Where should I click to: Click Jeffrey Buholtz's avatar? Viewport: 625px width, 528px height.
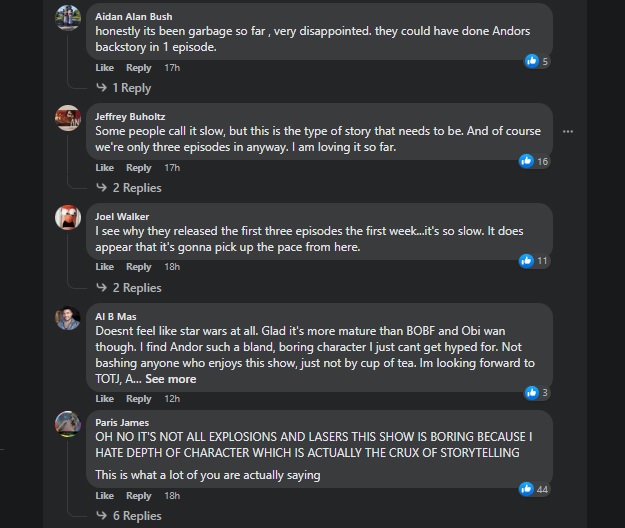pyautogui.click(x=68, y=117)
